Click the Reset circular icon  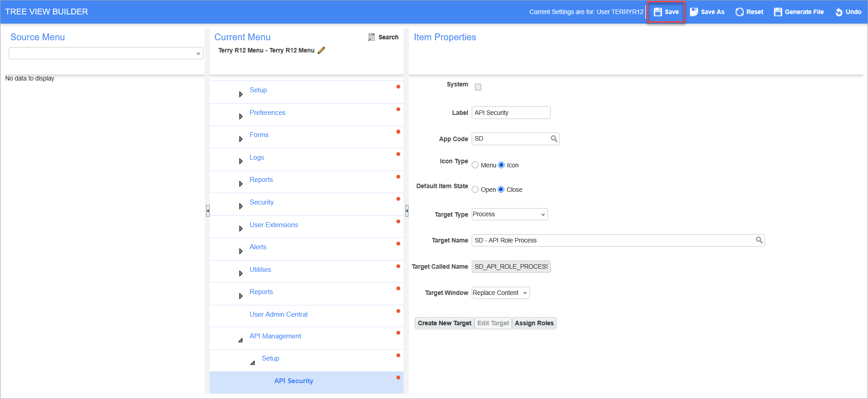click(x=740, y=12)
